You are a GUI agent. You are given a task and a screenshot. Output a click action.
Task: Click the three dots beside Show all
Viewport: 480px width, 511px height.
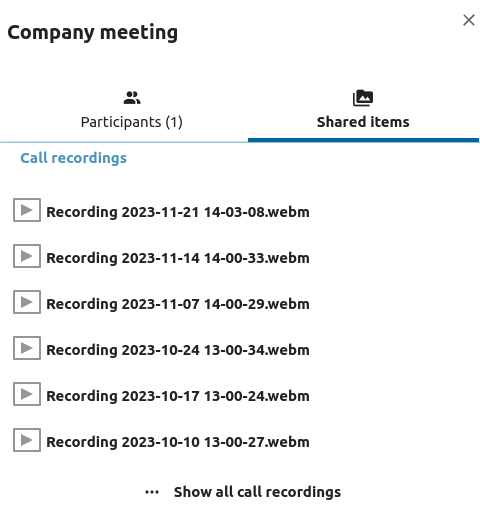coord(152,492)
